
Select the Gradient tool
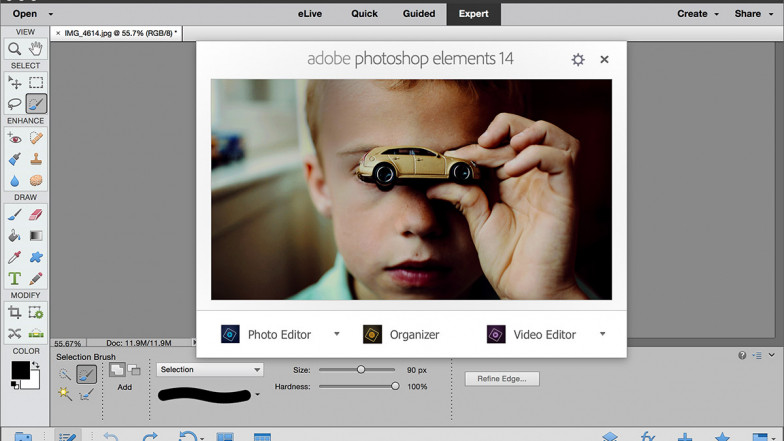click(x=36, y=236)
